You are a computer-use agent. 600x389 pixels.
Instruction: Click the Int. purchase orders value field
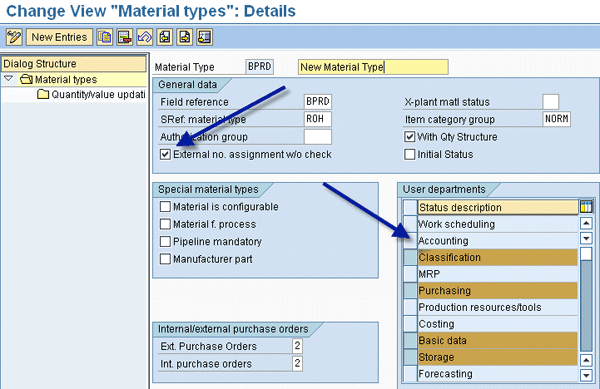tap(297, 363)
